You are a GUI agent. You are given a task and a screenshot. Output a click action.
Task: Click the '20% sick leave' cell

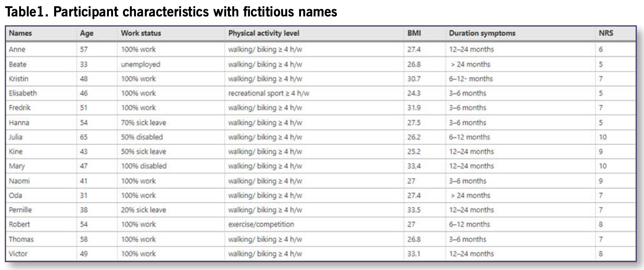tap(144, 210)
